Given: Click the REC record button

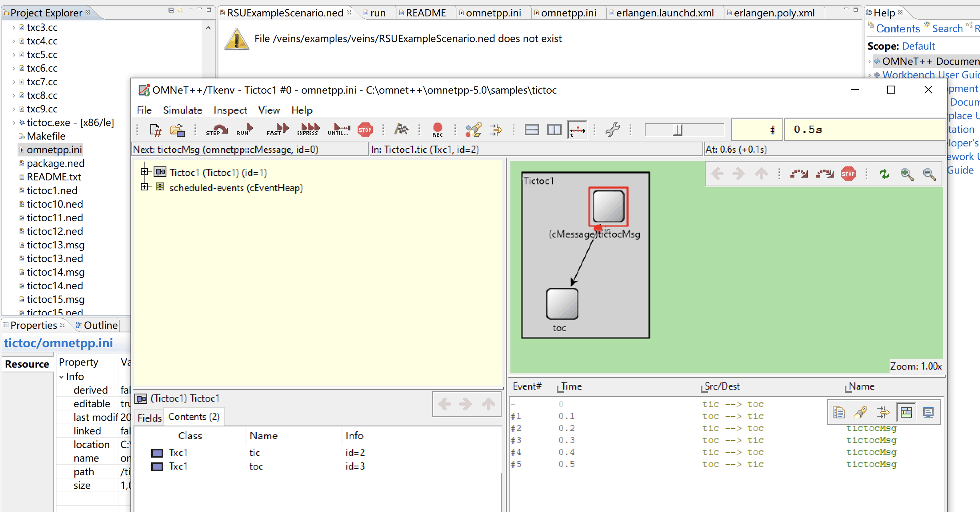Looking at the screenshot, I should click(437, 130).
